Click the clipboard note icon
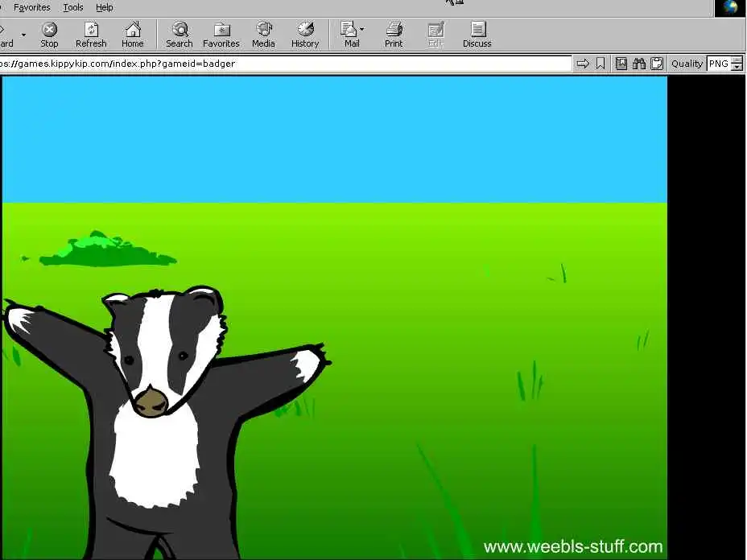Image resolution: width=747 pixels, height=560 pixels. 657,64
